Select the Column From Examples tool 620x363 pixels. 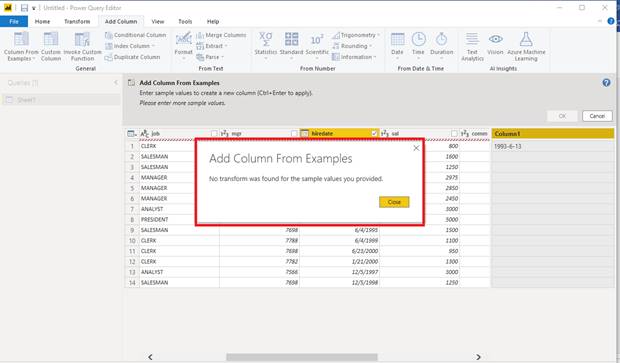(21, 46)
